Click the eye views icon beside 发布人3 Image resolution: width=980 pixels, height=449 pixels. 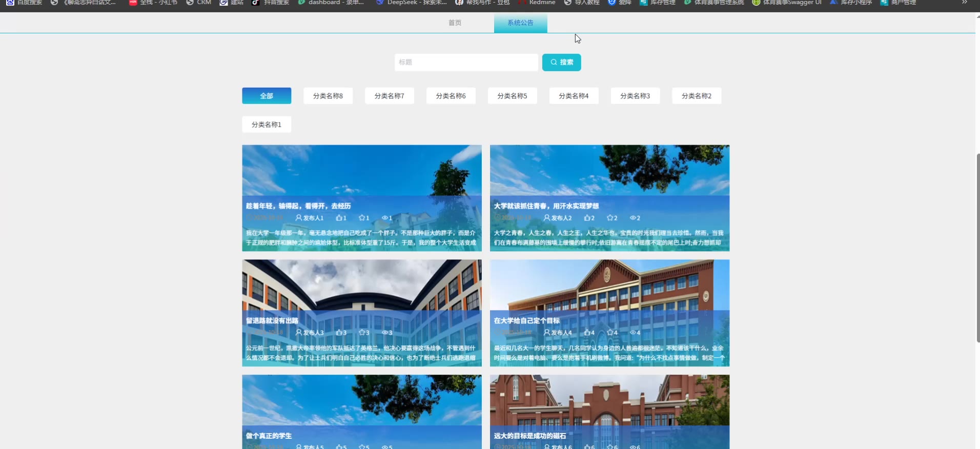384,333
